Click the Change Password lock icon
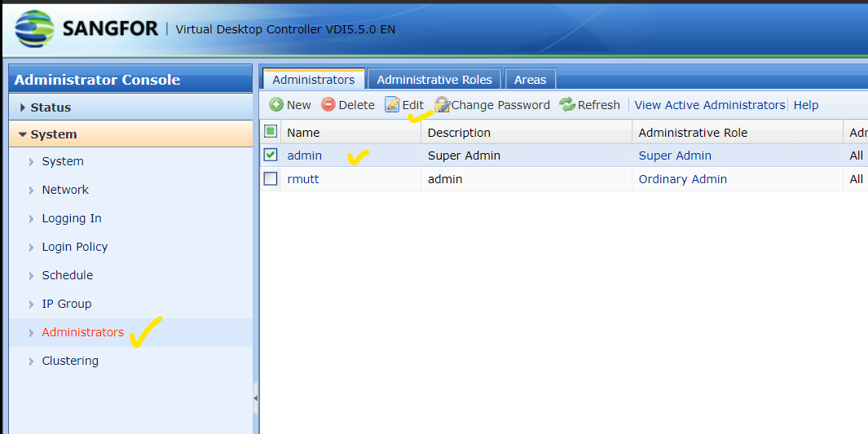The height and width of the screenshot is (434, 868). coord(442,104)
